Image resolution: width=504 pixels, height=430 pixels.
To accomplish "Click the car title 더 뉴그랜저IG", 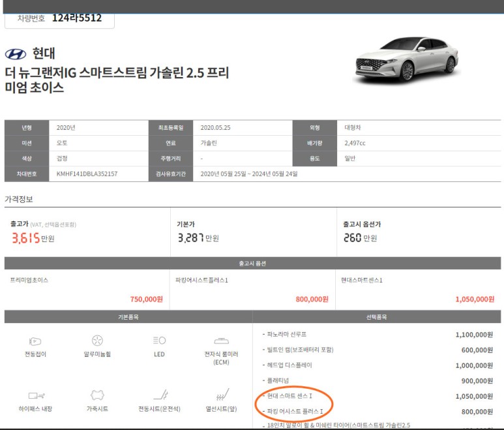I will (117, 80).
